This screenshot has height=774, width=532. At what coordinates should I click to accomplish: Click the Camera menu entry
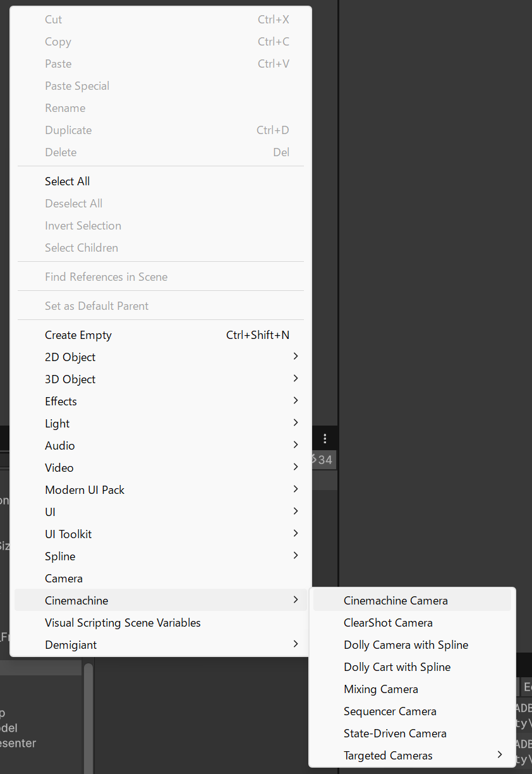pos(64,579)
